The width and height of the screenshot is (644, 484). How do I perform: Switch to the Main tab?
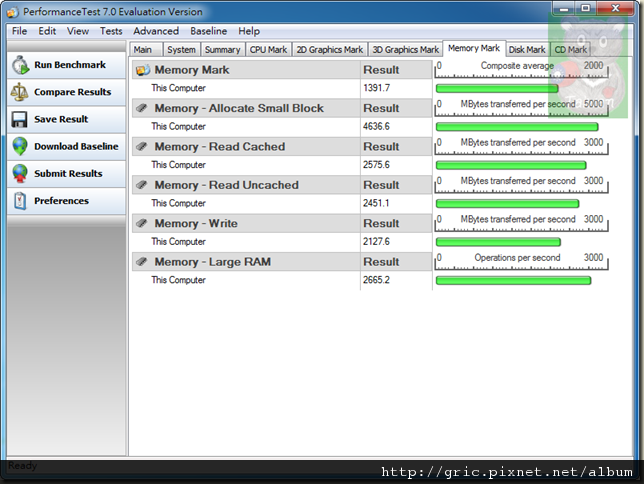click(x=146, y=50)
